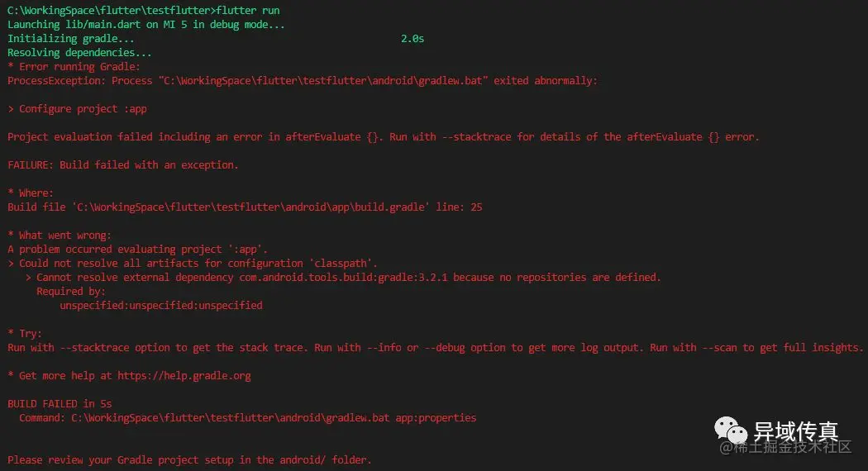Image resolution: width=868 pixels, height=471 pixels.
Task: Click the 异域传真 watermark text
Action: click(795, 431)
